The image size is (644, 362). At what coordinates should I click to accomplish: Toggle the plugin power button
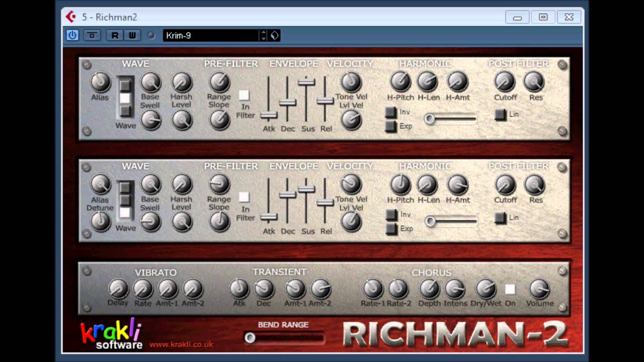pos(72,35)
